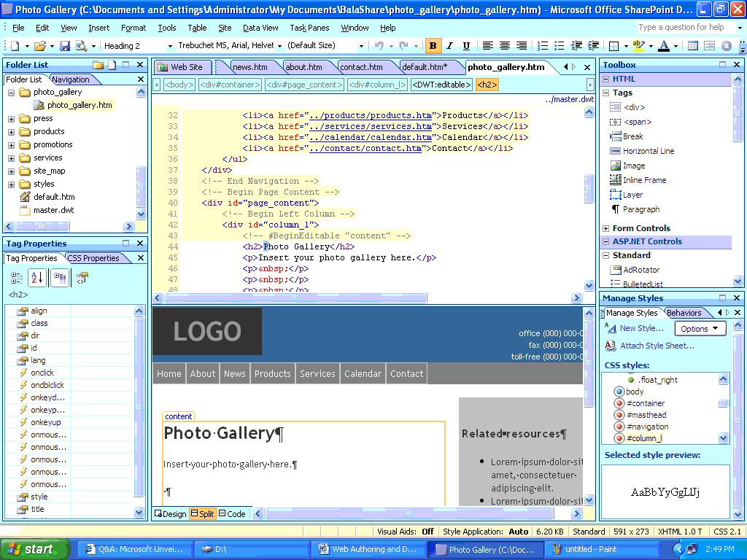Select the Inline Frame icon in Toolbox
This screenshot has width=747, height=560.
(616, 180)
